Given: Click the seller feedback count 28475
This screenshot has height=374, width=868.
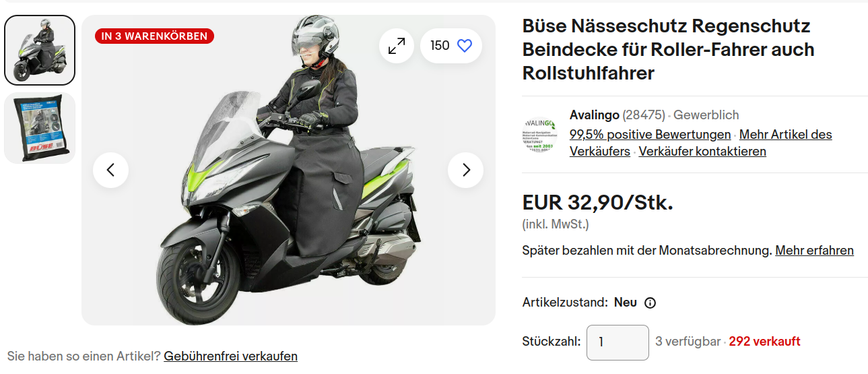Looking at the screenshot, I should (x=644, y=115).
